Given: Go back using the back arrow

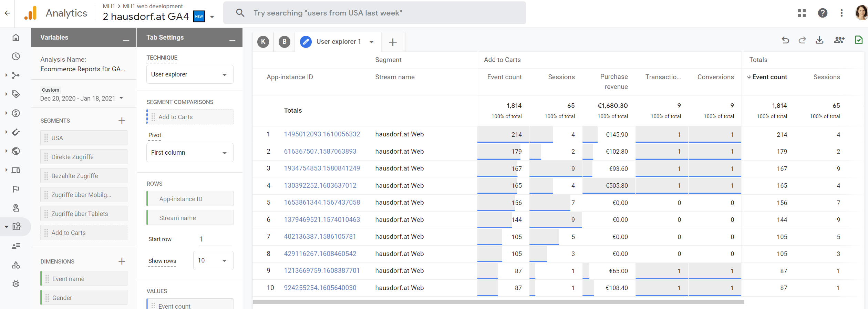Looking at the screenshot, I should point(7,13).
